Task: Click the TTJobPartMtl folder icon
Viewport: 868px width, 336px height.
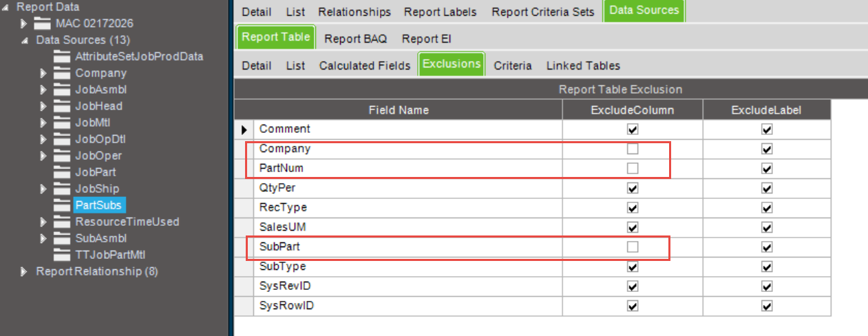Action: [x=63, y=255]
